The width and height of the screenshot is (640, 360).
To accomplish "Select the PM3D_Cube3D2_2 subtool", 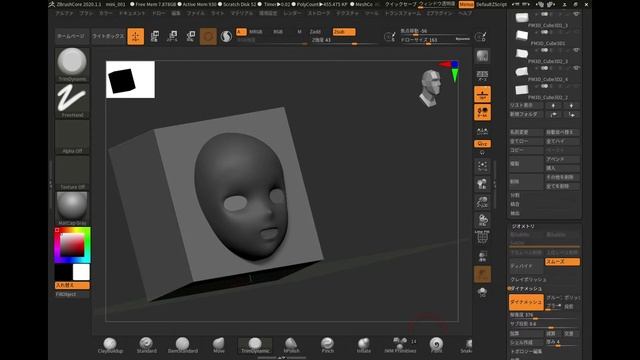I will pos(544,91).
